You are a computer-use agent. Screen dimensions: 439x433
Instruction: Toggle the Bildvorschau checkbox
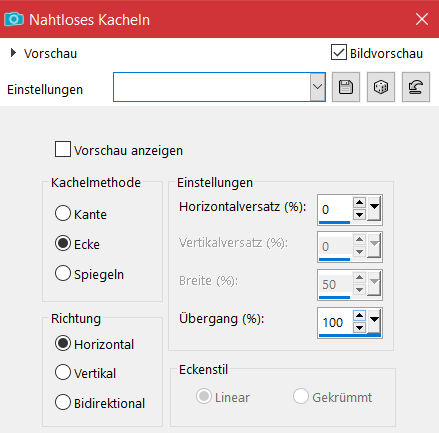[x=339, y=53]
